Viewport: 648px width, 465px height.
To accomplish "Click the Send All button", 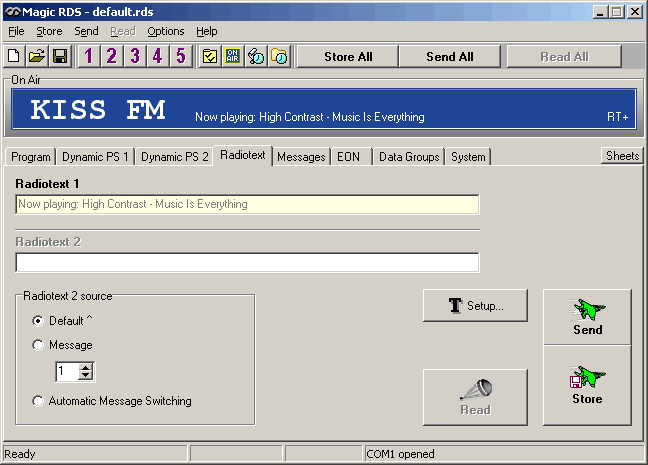I will 450,57.
